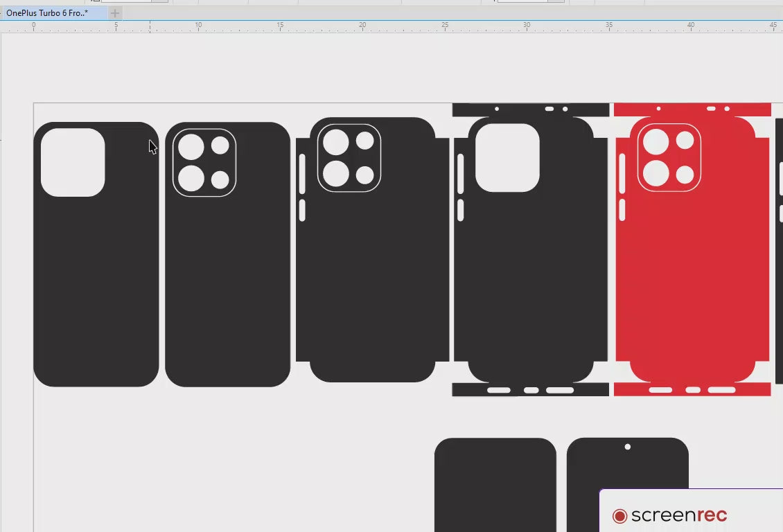The image size is (783, 532).
Task: Click the empty camera cutout of the leftmost skin
Action: [73, 162]
